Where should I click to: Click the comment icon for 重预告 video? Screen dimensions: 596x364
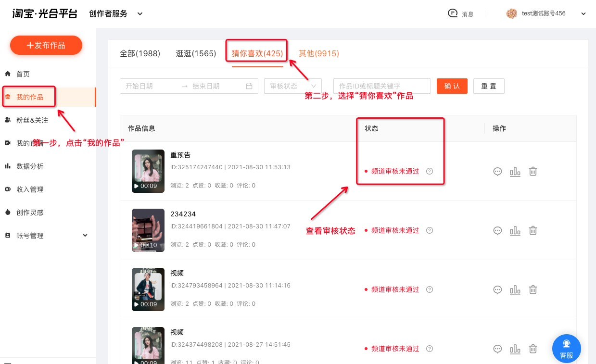pyautogui.click(x=498, y=172)
